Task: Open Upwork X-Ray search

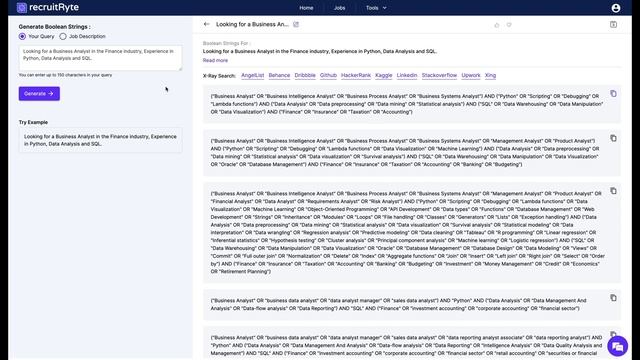Action: tap(471, 76)
